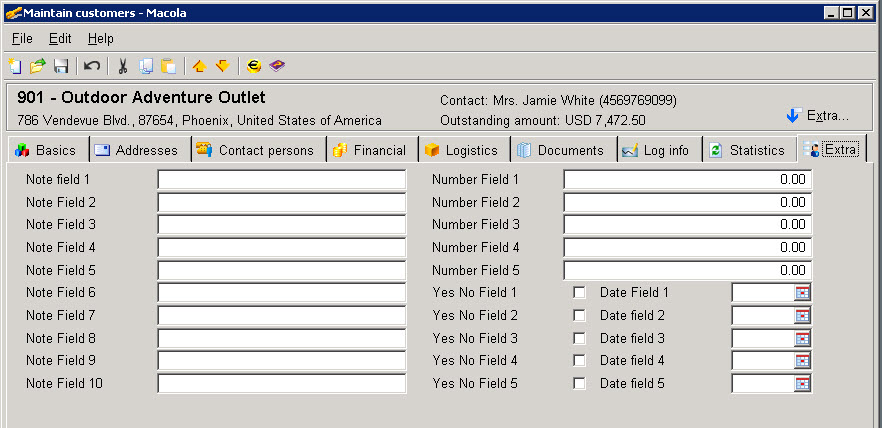This screenshot has height=428, width=882.
Task: Click the Number Field 5 value box
Action: 687,271
